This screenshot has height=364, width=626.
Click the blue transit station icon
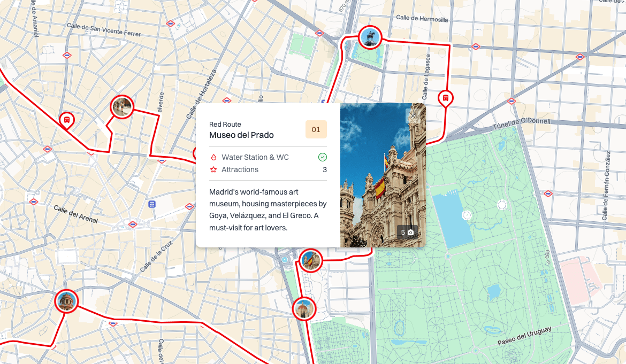(x=152, y=204)
